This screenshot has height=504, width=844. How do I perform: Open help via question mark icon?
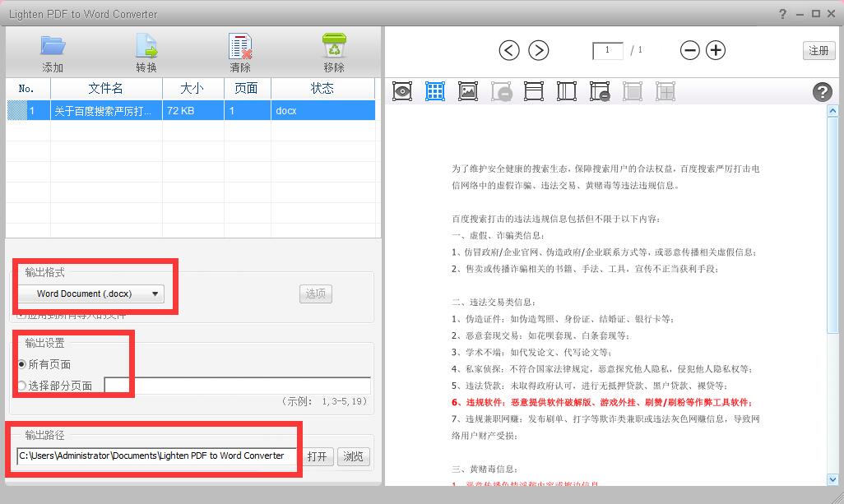(822, 92)
